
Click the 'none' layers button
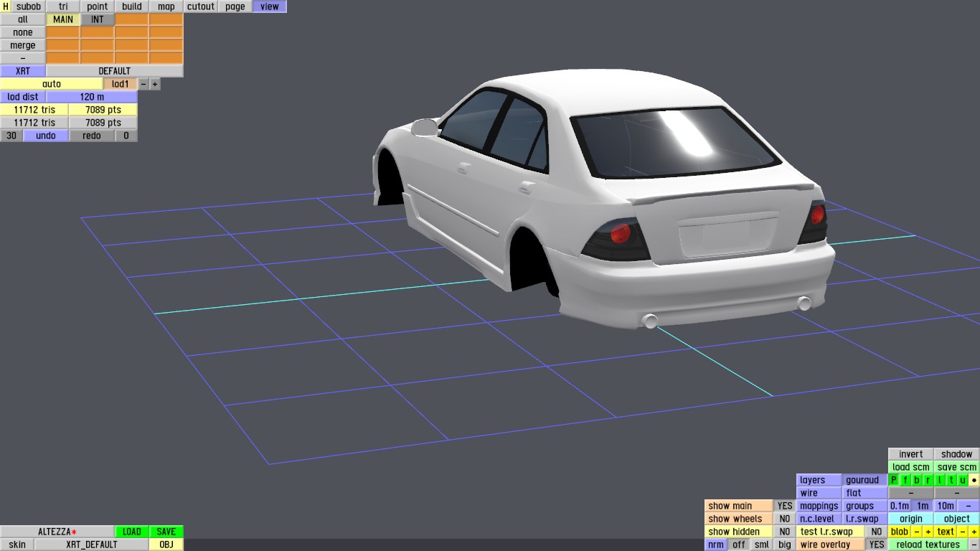[23, 32]
